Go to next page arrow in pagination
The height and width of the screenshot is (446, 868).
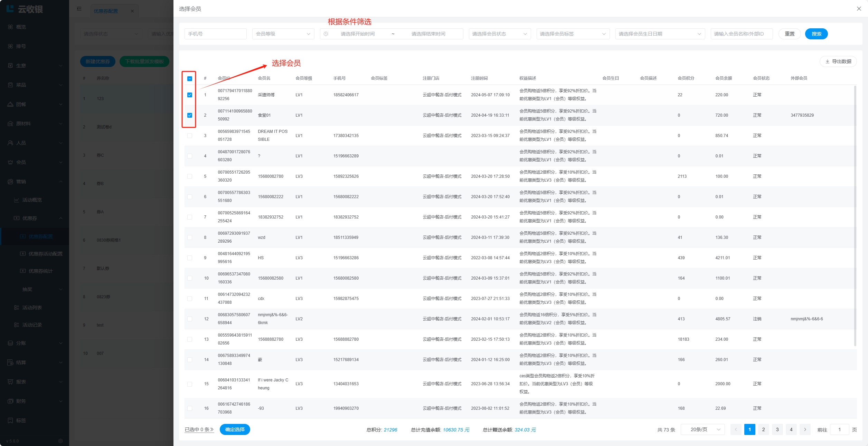(805, 429)
